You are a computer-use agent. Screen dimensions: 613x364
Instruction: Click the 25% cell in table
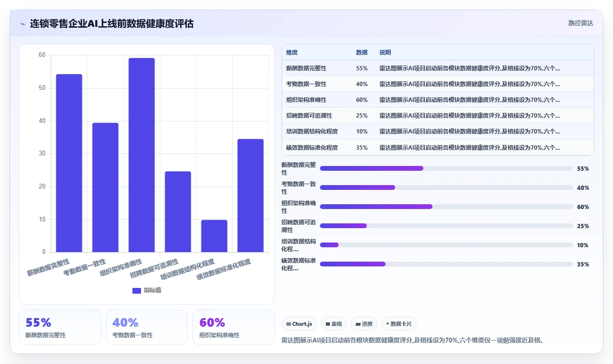click(x=362, y=116)
